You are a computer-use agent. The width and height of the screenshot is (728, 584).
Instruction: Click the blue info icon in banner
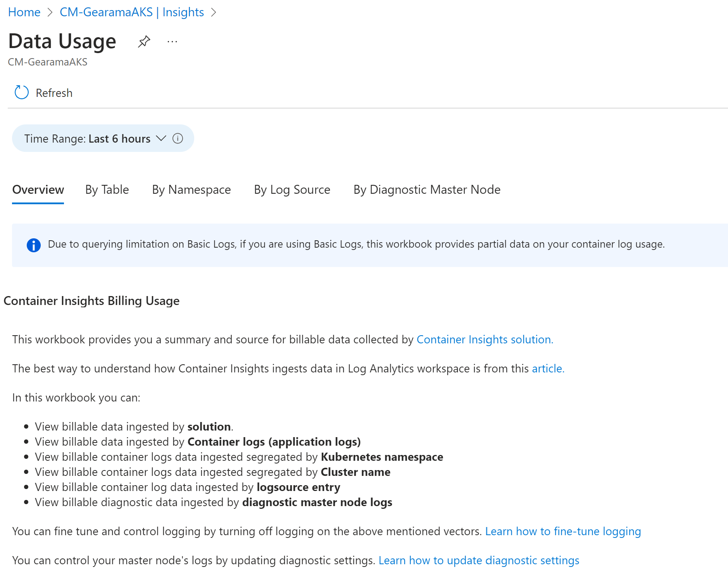point(34,245)
